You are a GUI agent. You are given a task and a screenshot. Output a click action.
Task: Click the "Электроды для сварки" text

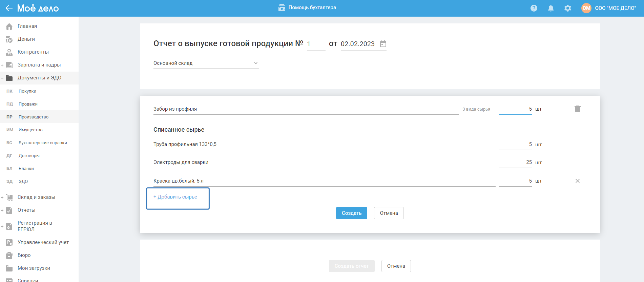click(181, 162)
